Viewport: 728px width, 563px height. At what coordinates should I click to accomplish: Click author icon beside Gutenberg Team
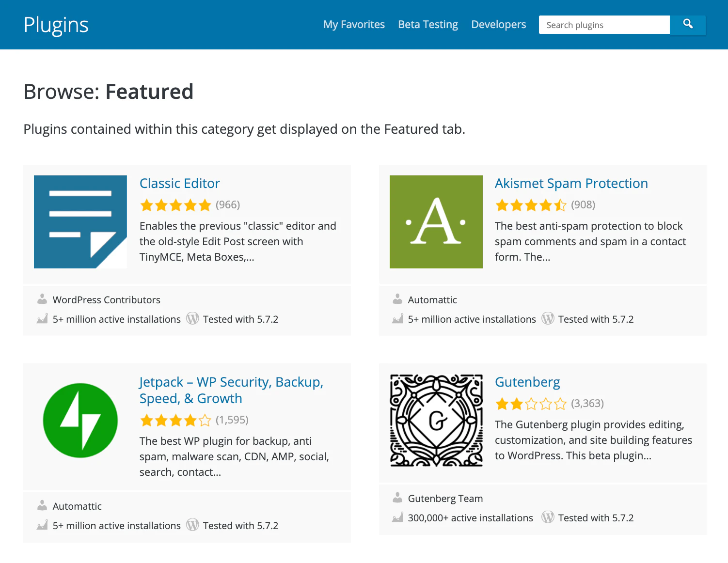(397, 498)
